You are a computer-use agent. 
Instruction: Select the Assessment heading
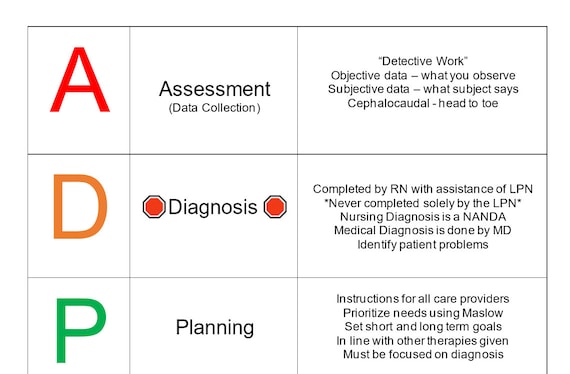coord(214,89)
